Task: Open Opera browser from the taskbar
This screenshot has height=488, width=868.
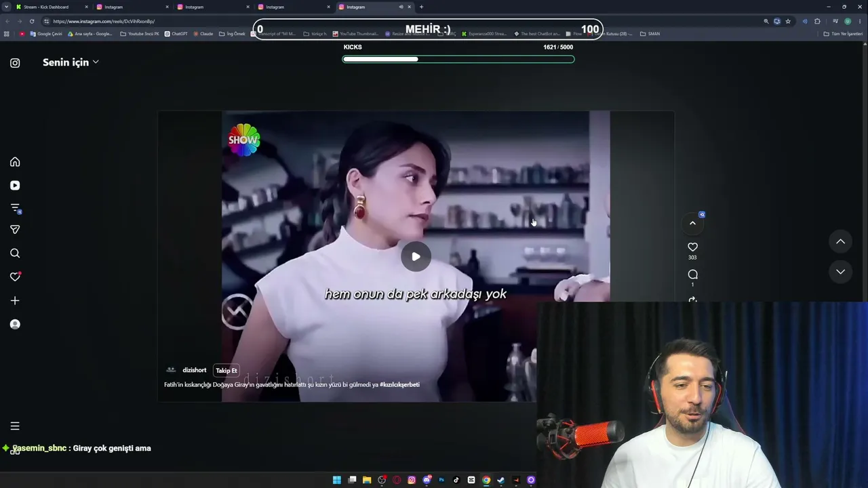Action: [397, 480]
